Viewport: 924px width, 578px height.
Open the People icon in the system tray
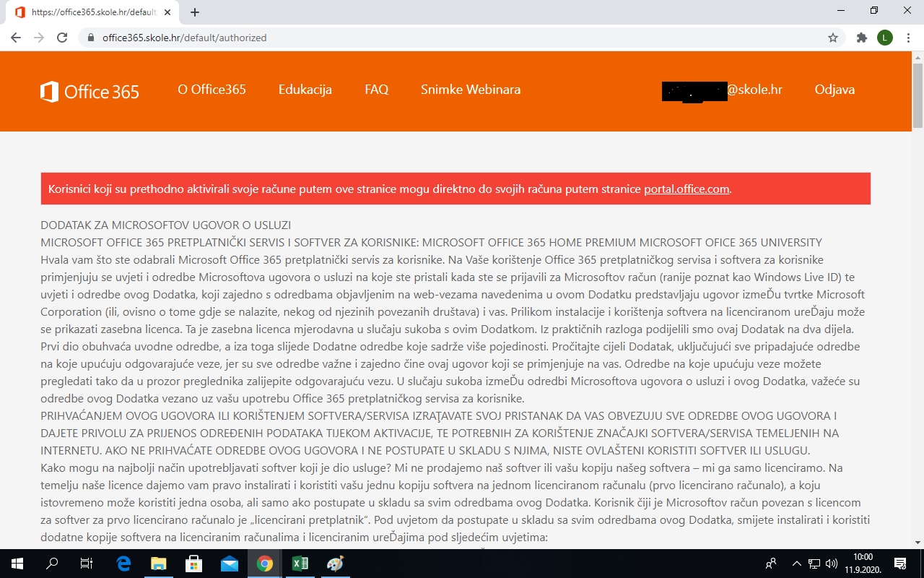772,564
